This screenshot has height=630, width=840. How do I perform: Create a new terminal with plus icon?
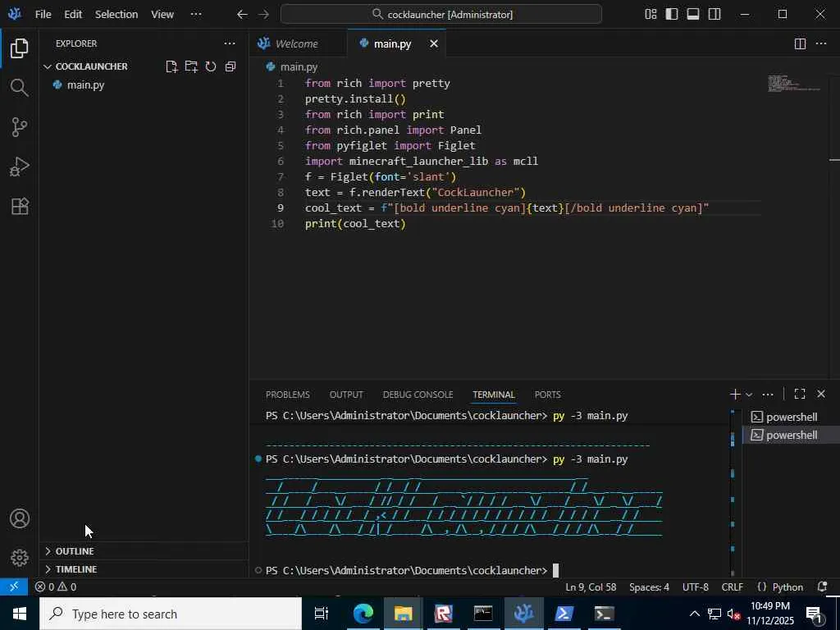(x=735, y=395)
